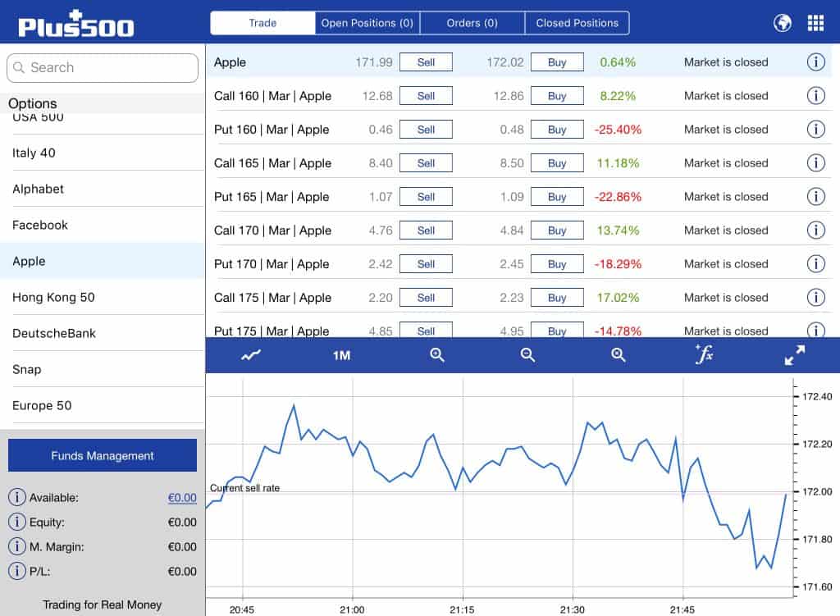Buy Call 160 Mar Apple
Image resolution: width=840 pixels, height=616 pixels.
[x=557, y=96]
